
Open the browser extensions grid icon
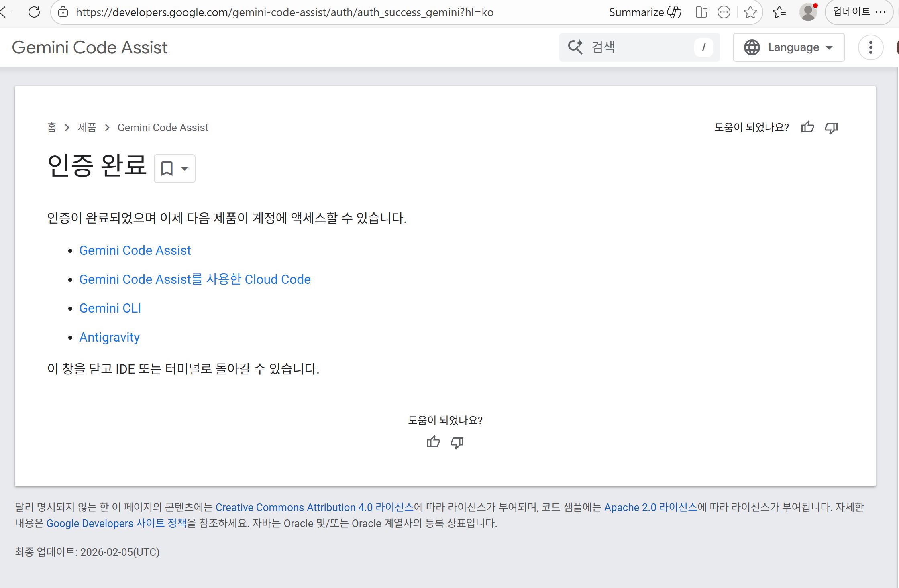pyautogui.click(x=701, y=12)
